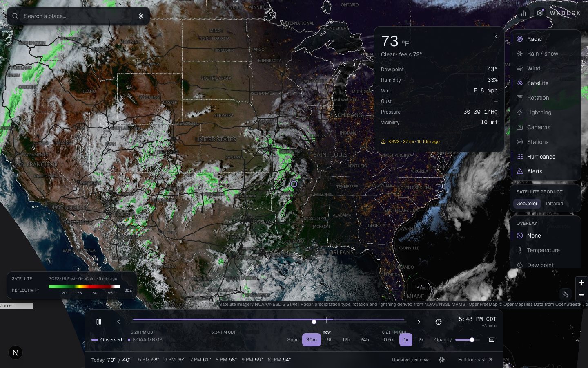Screen dimensions: 588x368
Task: Step to previous frame
Action: 118,322
